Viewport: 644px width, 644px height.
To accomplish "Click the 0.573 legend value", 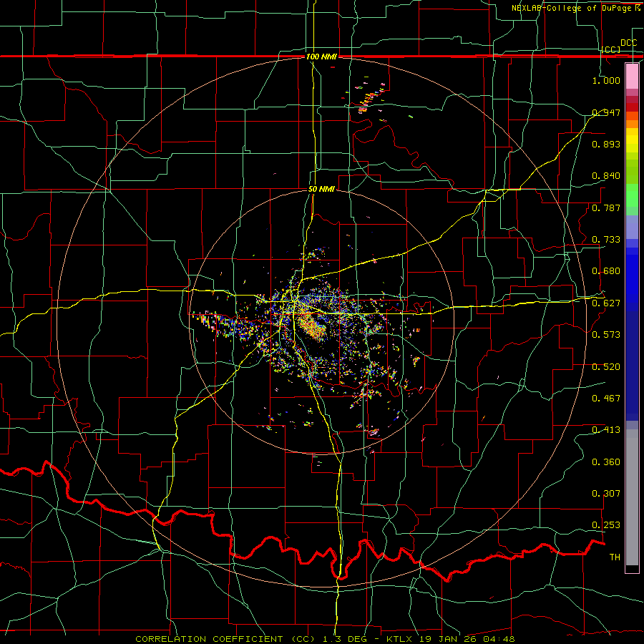I will click(606, 334).
